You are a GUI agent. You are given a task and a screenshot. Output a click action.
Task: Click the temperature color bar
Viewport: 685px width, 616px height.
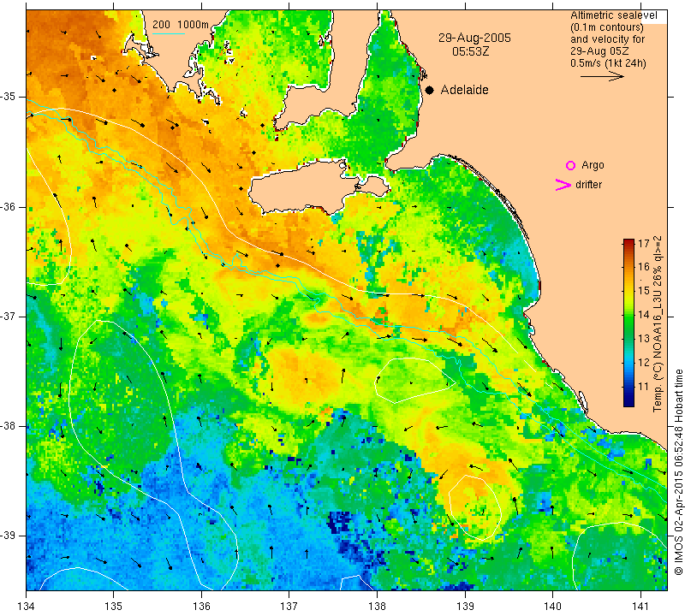[x=628, y=323]
